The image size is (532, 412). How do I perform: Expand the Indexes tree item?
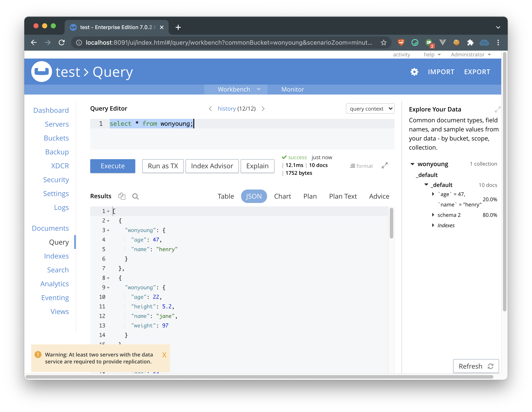click(433, 225)
